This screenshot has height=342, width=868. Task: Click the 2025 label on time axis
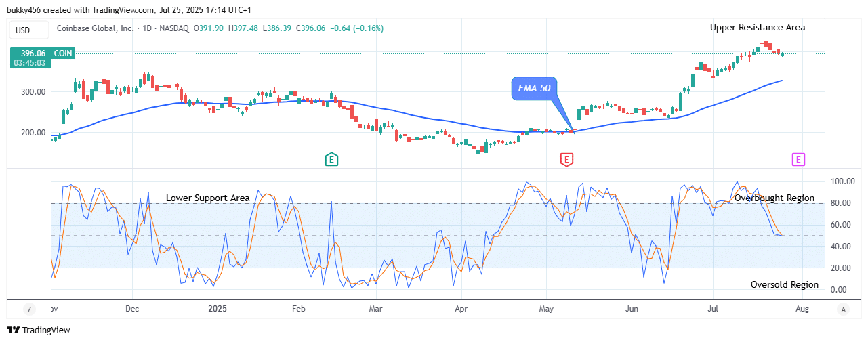click(218, 309)
